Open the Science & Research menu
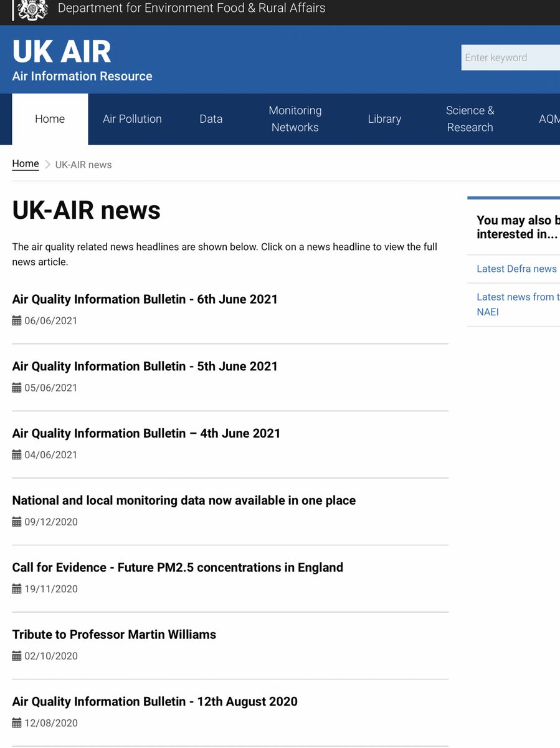The width and height of the screenshot is (560, 748). [x=470, y=119]
